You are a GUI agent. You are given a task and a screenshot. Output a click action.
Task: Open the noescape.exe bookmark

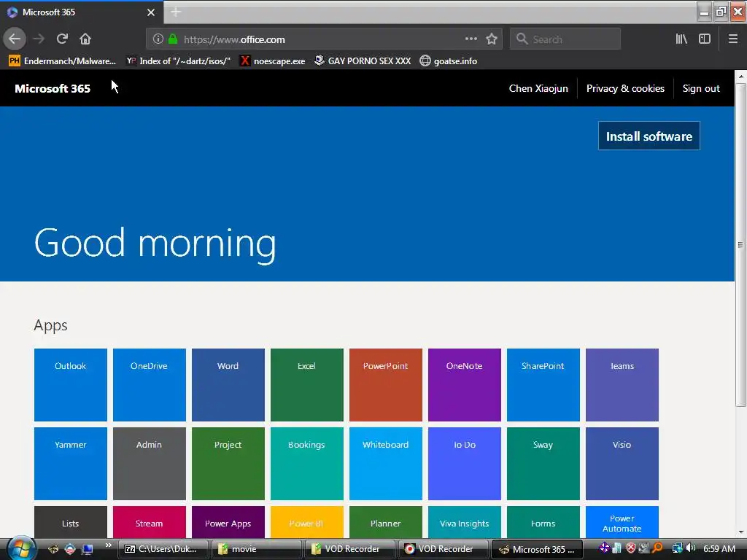coord(272,61)
